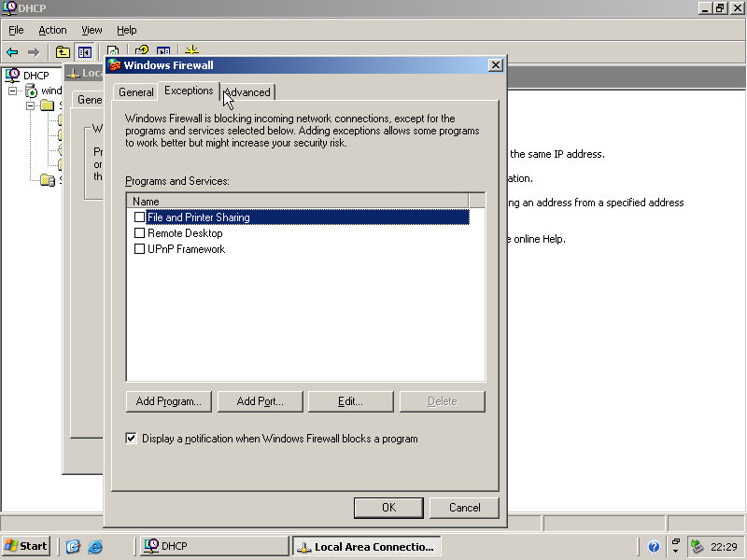Screen dimensions: 747x560
Task: Click the Up One Level folder icon
Action: pyautogui.click(x=63, y=52)
